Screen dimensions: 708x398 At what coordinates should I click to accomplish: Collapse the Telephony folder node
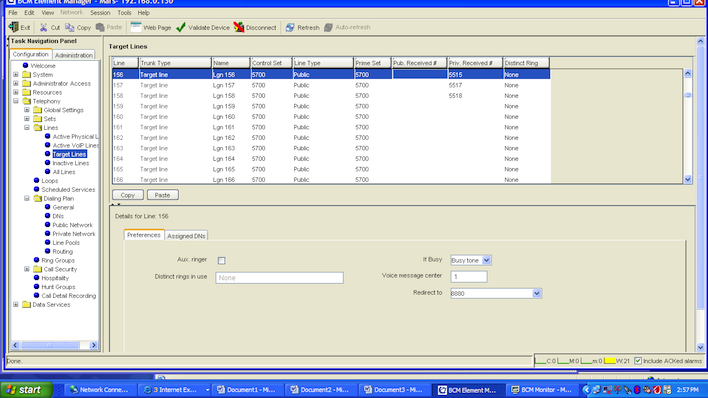pos(16,101)
